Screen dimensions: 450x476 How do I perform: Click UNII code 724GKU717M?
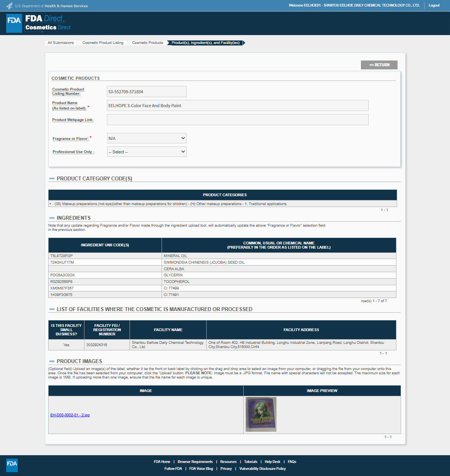tap(105, 262)
